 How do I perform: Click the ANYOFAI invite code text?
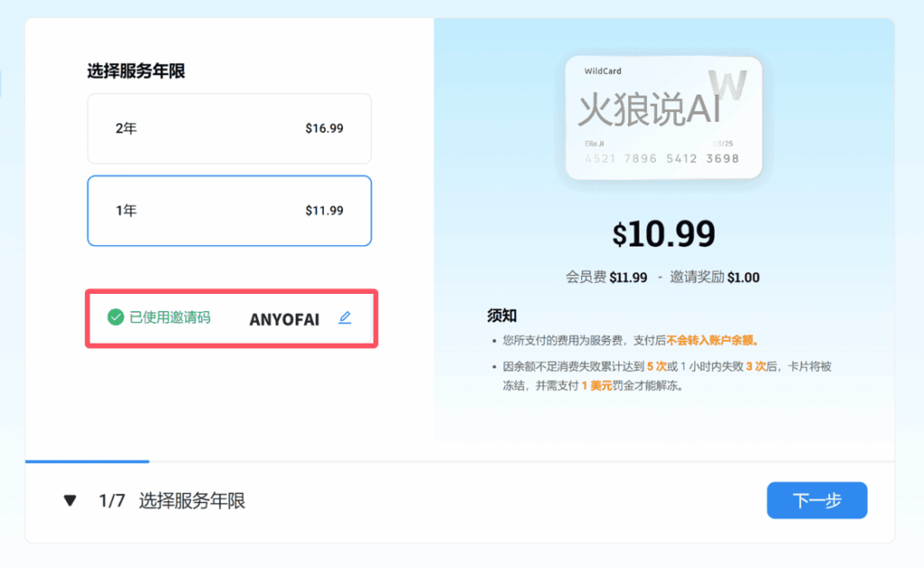(284, 319)
